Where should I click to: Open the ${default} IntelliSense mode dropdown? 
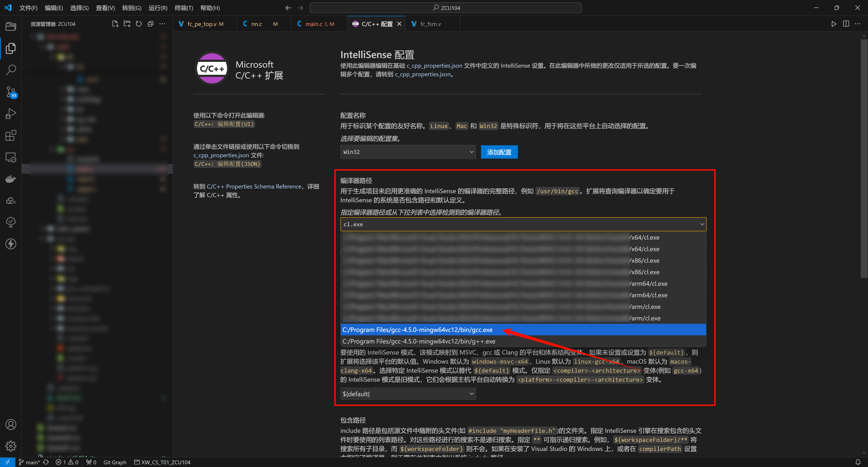click(408, 394)
